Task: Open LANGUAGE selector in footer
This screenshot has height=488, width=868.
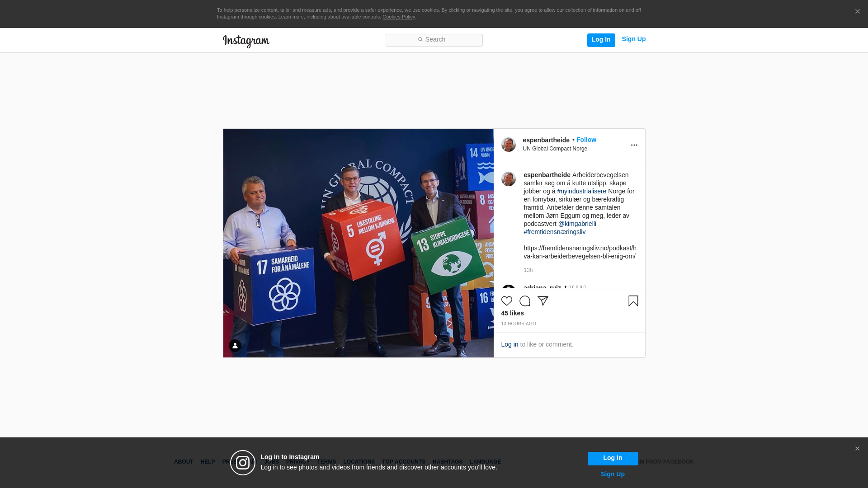Action: click(485, 462)
